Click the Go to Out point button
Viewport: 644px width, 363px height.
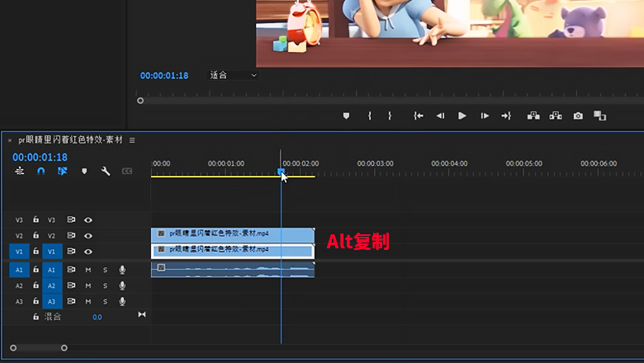506,116
